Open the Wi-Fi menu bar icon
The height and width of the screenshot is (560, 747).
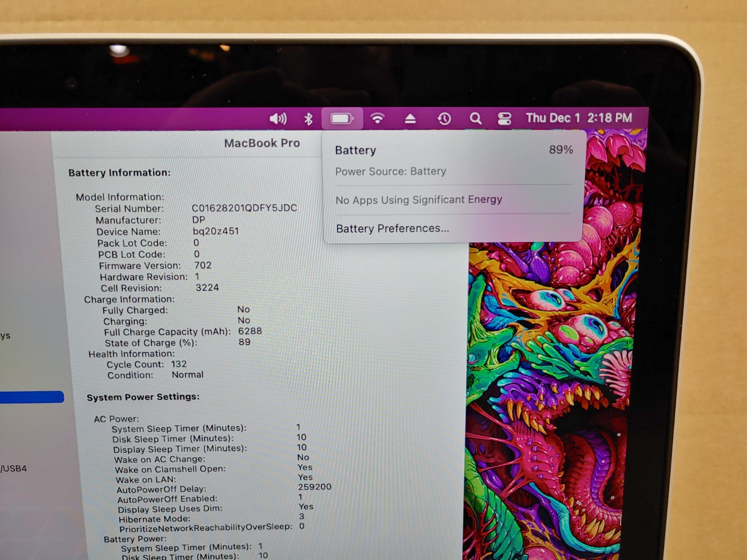[x=378, y=119]
